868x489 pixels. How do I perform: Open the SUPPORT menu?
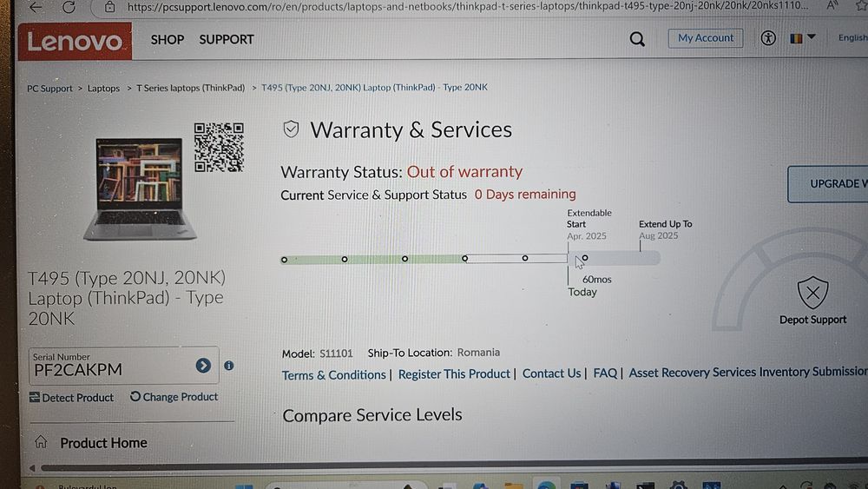click(227, 40)
